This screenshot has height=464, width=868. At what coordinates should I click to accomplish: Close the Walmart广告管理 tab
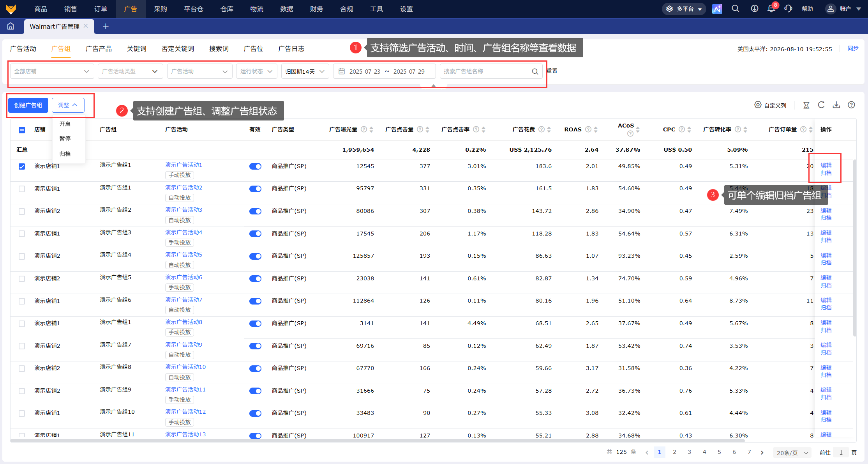click(x=86, y=26)
